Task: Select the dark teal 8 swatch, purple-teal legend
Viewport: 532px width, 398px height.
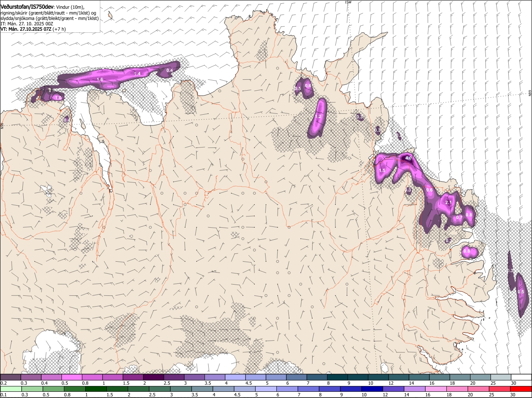Action: [337, 377]
